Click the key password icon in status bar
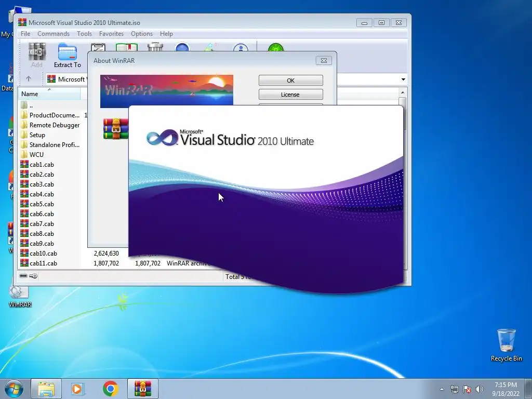 click(x=33, y=276)
